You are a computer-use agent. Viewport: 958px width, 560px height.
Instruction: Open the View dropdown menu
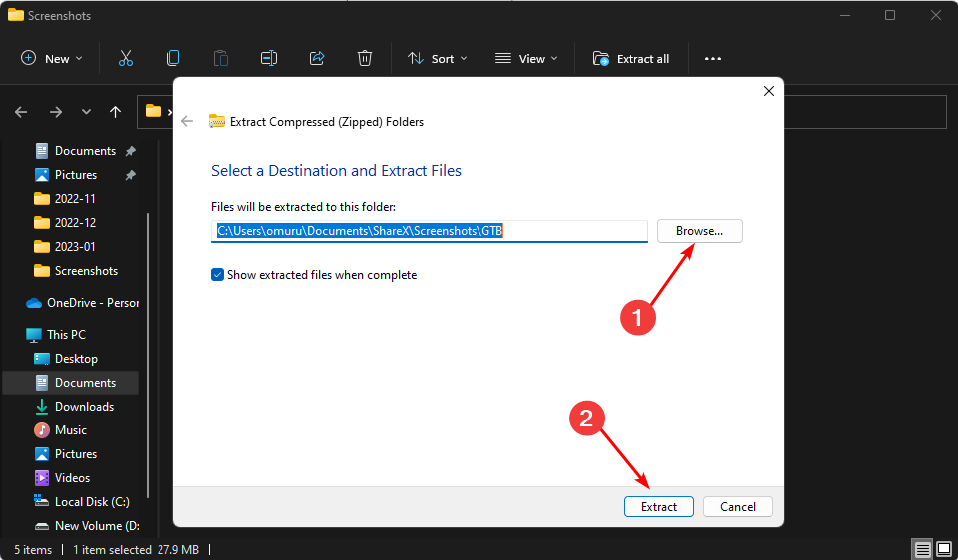point(526,59)
